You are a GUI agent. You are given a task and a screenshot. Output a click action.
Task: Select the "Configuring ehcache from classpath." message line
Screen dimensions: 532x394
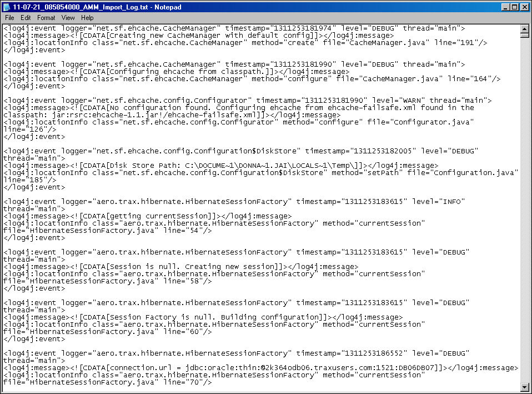coord(176,72)
